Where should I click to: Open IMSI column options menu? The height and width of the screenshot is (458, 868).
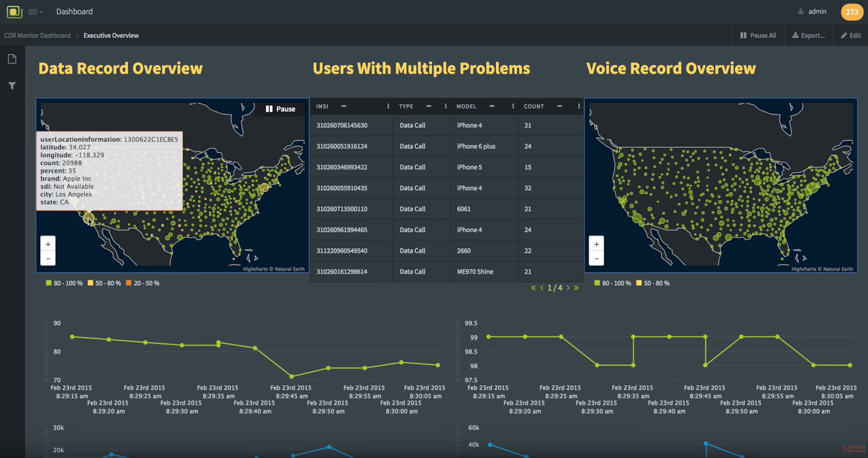tap(388, 106)
